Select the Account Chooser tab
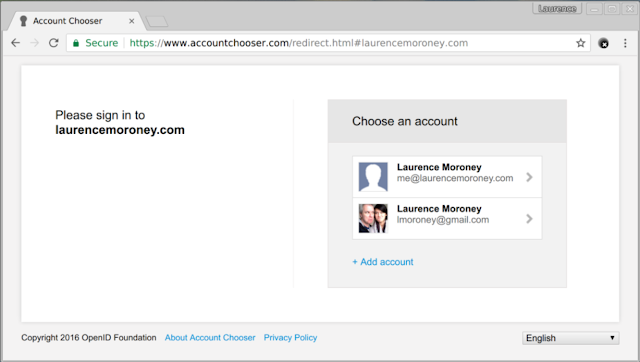 pyautogui.click(x=76, y=21)
